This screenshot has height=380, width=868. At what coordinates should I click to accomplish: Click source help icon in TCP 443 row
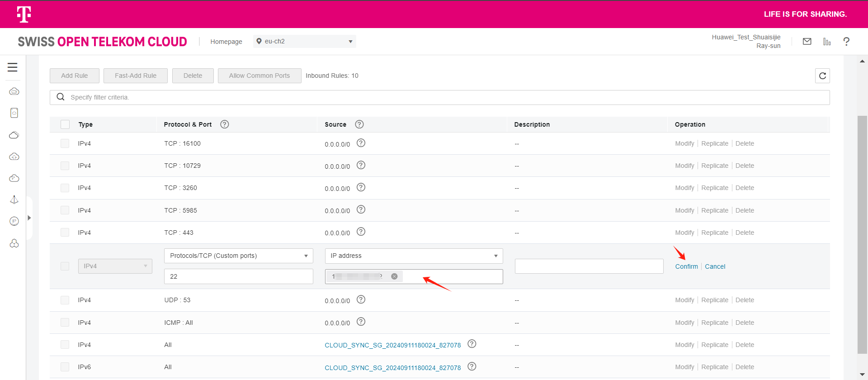(361, 232)
